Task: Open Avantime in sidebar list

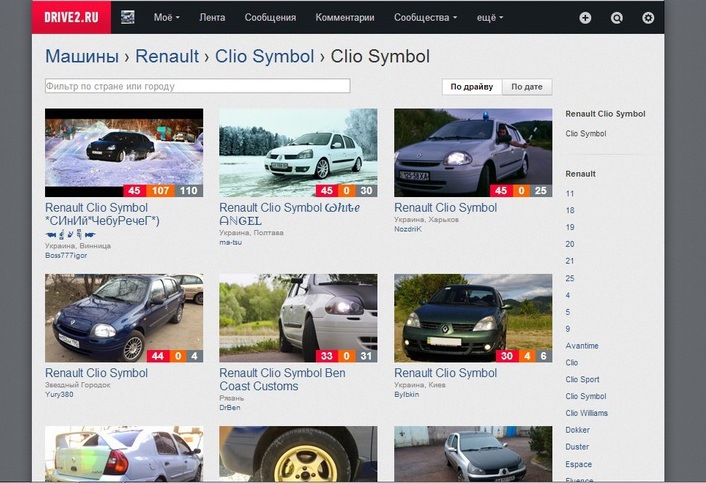Action: pyautogui.click(x=582, y=346)
